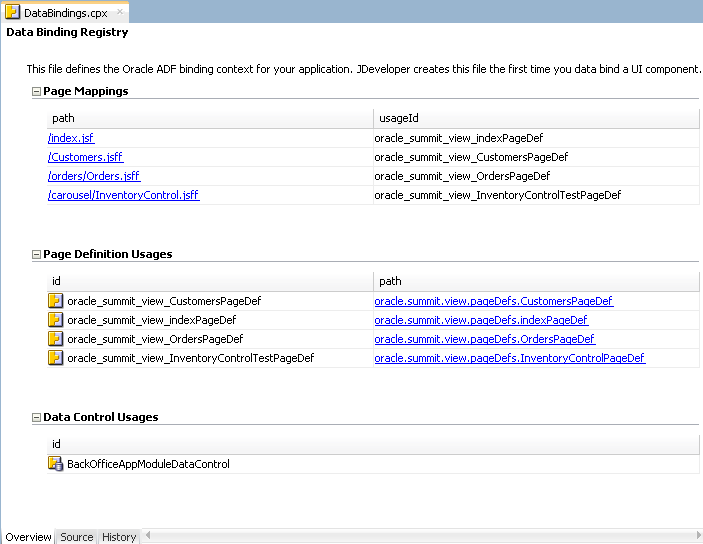
Task: Select oracle_summit_view_CustomersPageDef id text in Page Definition Usages
Action: click(164, 301)
